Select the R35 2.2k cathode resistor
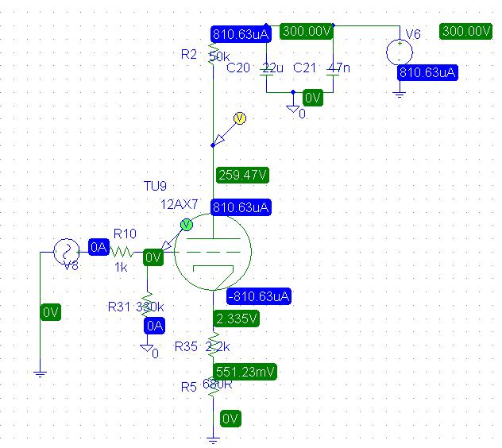Viewport: 502px width, 448px height. [212, 346]
